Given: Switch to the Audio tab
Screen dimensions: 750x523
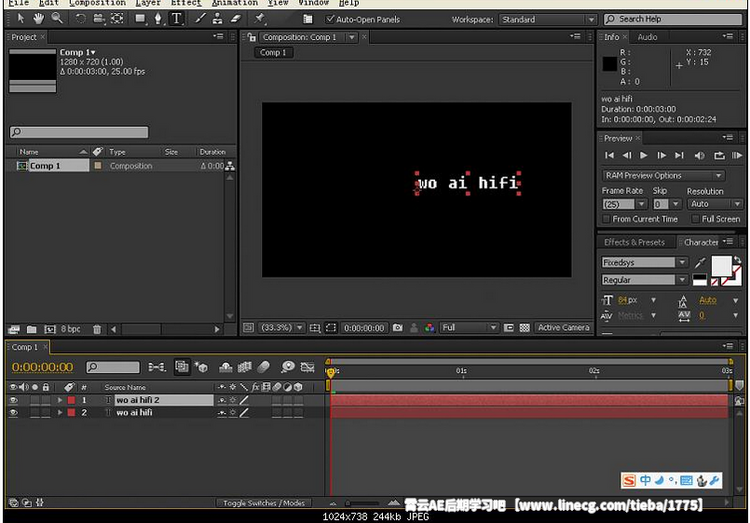Looking at the screenshot, I should [647, 37].
